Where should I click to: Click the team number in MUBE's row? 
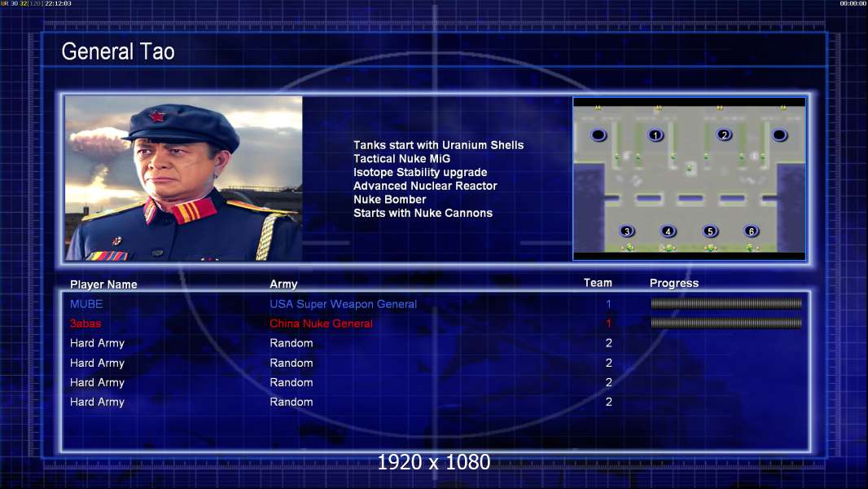tap(608, 304)
